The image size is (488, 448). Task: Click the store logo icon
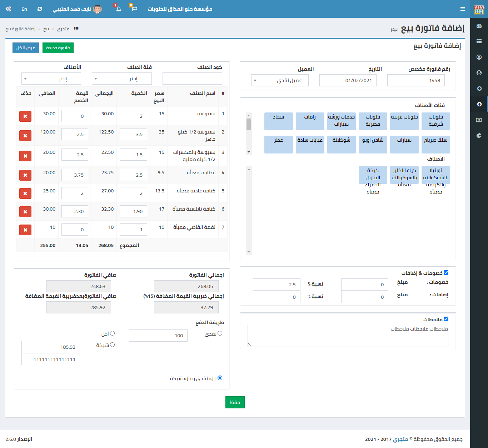tap(479, 9)
